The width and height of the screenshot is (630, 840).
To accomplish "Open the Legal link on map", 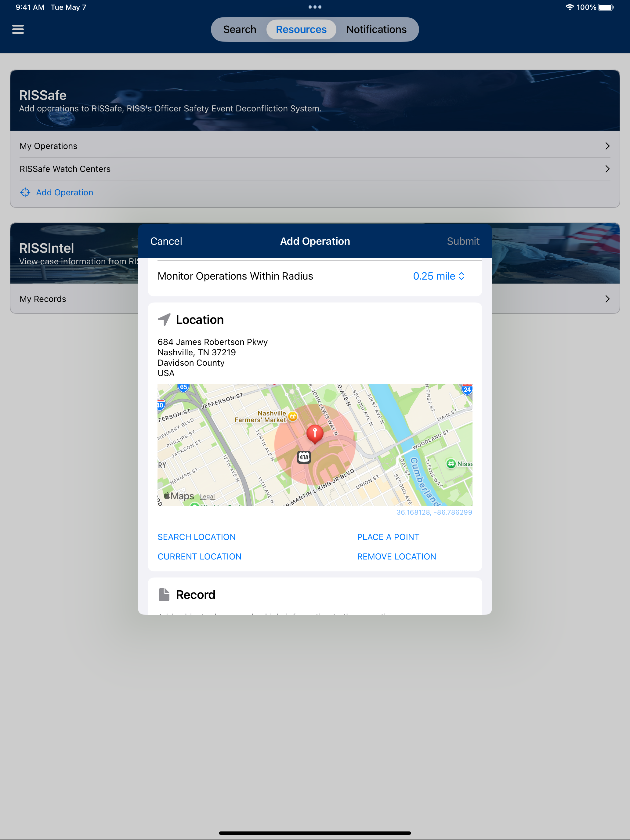I will point(207,497).
